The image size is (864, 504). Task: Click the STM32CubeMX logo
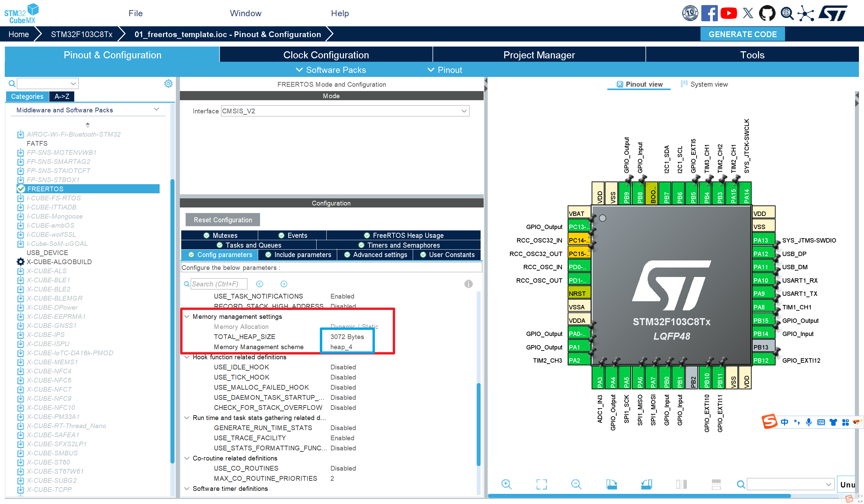pos(21,13)
